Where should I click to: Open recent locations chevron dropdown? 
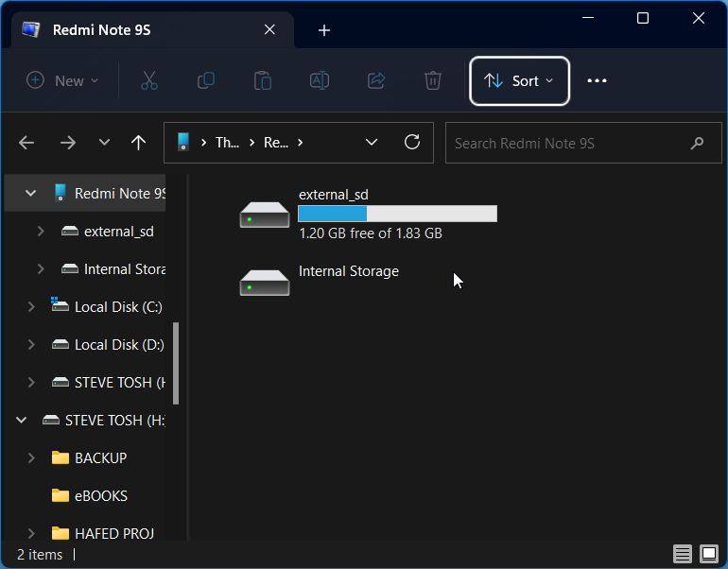tap(104, 143)
